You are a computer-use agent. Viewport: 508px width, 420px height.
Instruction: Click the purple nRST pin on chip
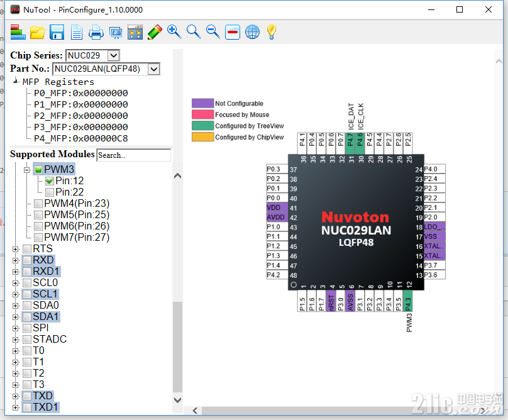pyautogui.click(x=331, y=301)
